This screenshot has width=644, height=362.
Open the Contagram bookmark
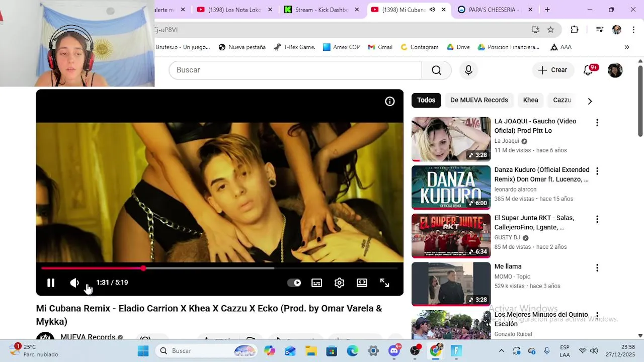(x=419, y=47)
